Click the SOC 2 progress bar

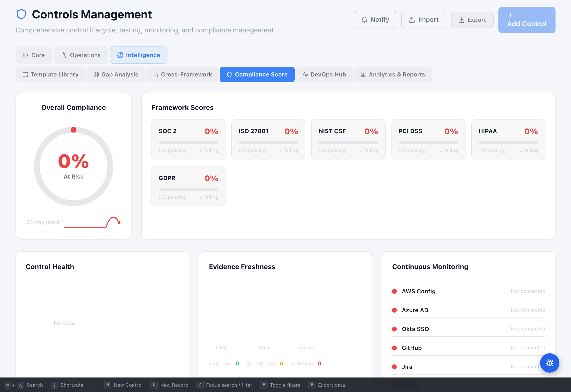pos(188,142)
